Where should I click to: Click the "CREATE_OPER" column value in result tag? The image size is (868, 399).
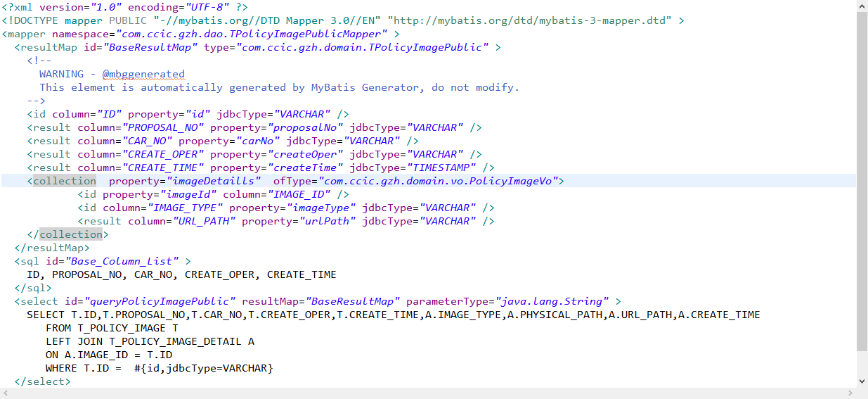163,154
